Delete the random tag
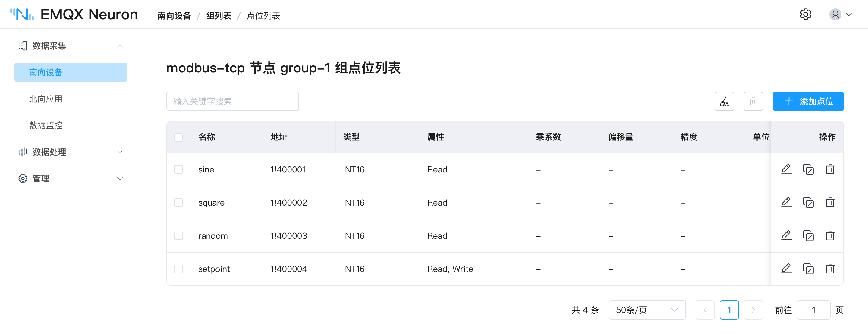 tap(830, 236)
